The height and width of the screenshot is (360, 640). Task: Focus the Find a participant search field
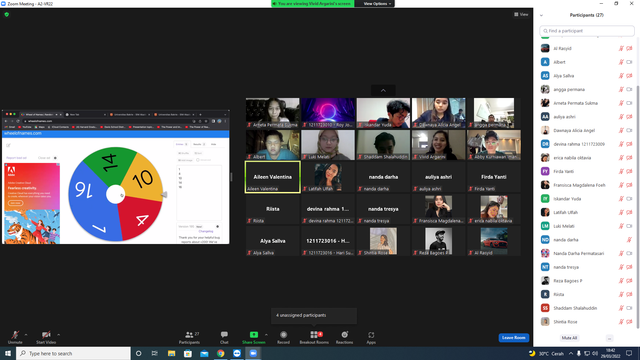(587, 31)
